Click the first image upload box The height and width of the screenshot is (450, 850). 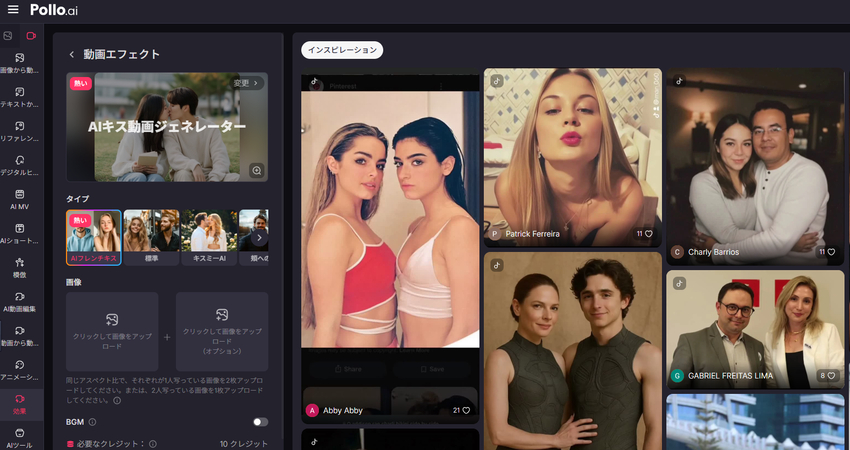[112, 331]
